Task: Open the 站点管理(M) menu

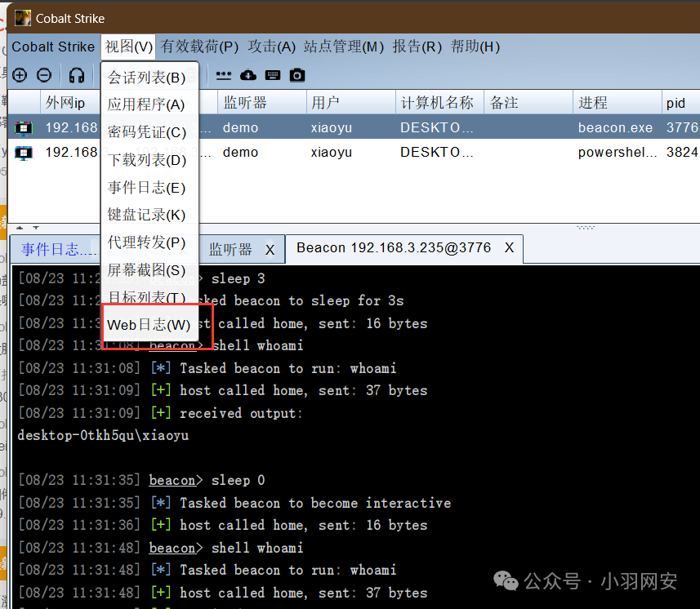Action: click(344, 47)
